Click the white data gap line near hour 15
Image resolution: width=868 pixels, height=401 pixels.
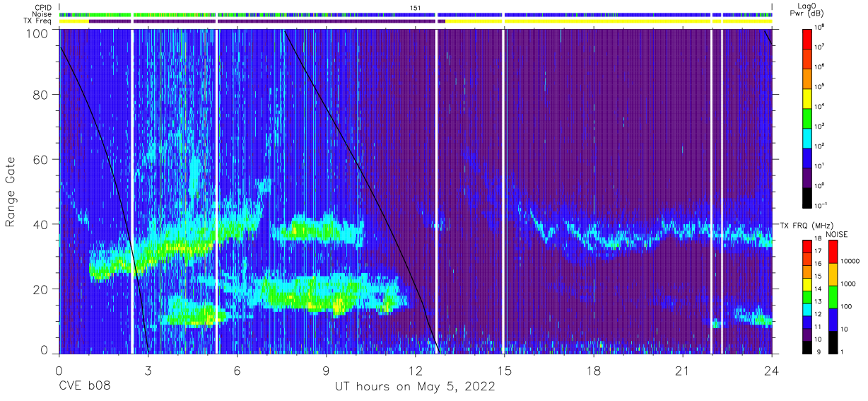click(x=503, y=191)
